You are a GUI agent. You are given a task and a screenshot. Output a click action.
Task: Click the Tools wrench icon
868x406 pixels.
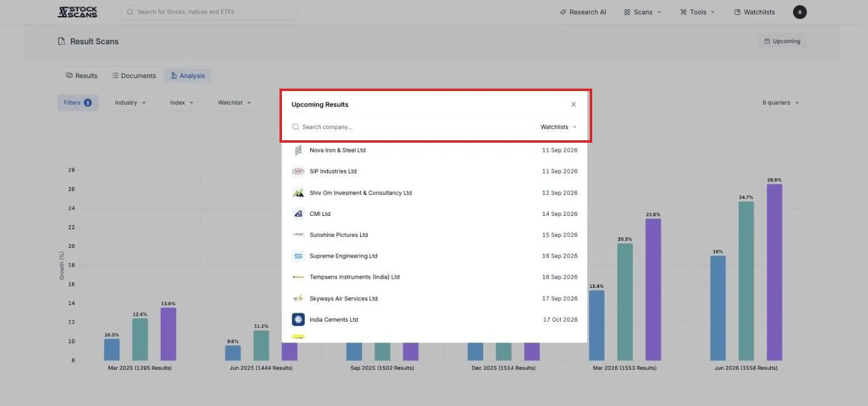coord(683,12)
